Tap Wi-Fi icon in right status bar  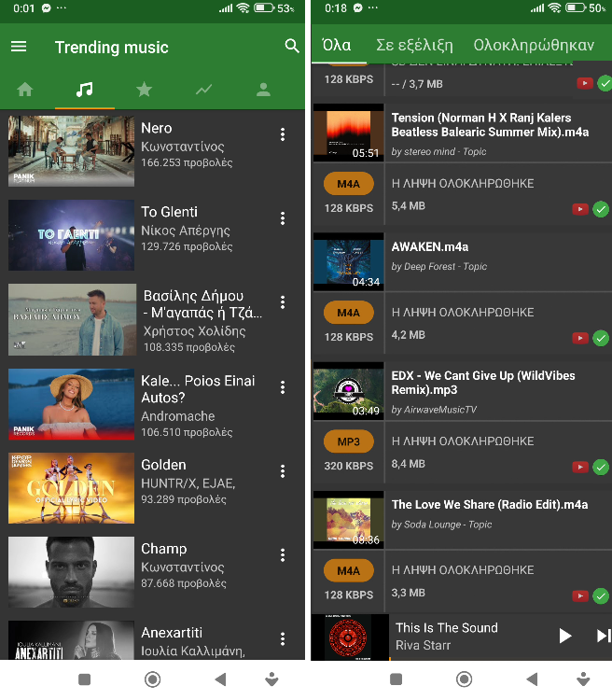pos(554,7)
